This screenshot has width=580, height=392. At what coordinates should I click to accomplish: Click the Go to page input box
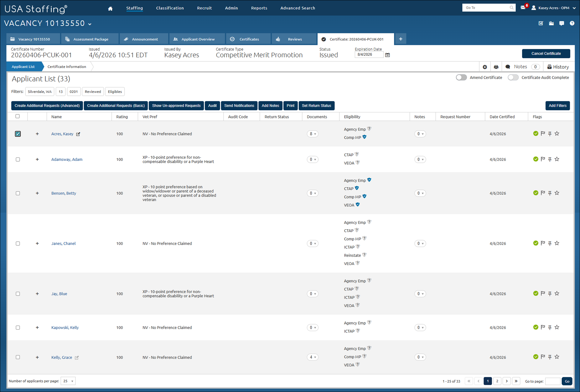point(553,381)
